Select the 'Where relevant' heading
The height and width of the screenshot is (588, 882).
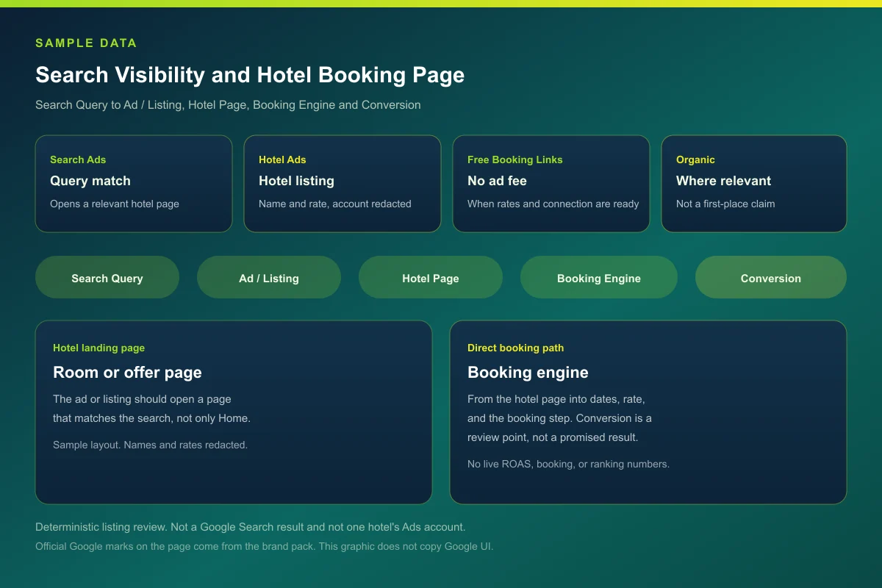[724, 181]
